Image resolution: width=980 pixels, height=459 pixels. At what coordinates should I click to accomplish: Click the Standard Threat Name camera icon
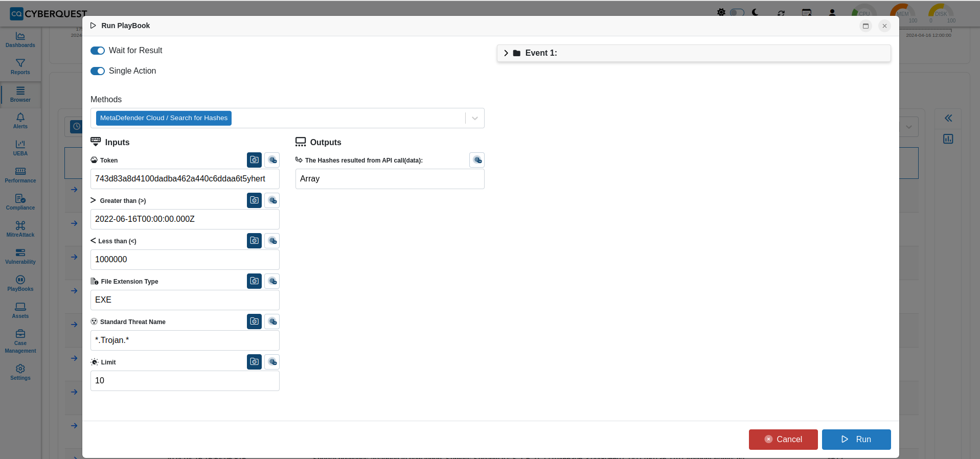[254, 322]
